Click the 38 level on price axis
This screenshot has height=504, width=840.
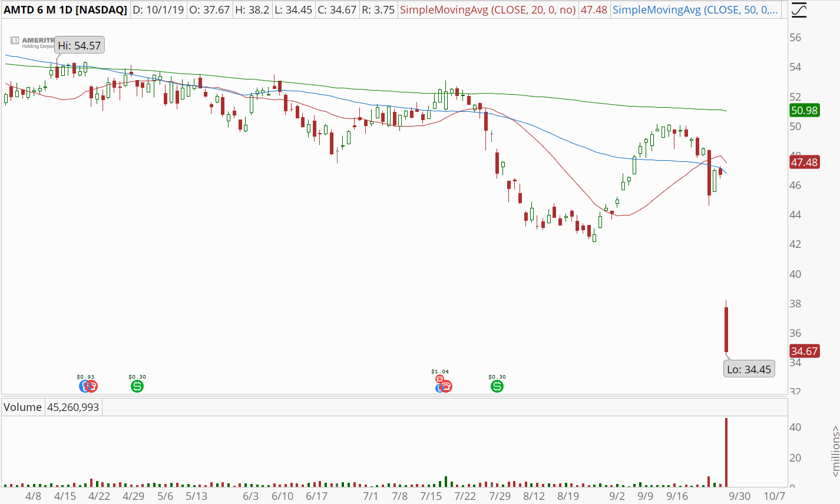pyautogui.click(x=795, y=304)
